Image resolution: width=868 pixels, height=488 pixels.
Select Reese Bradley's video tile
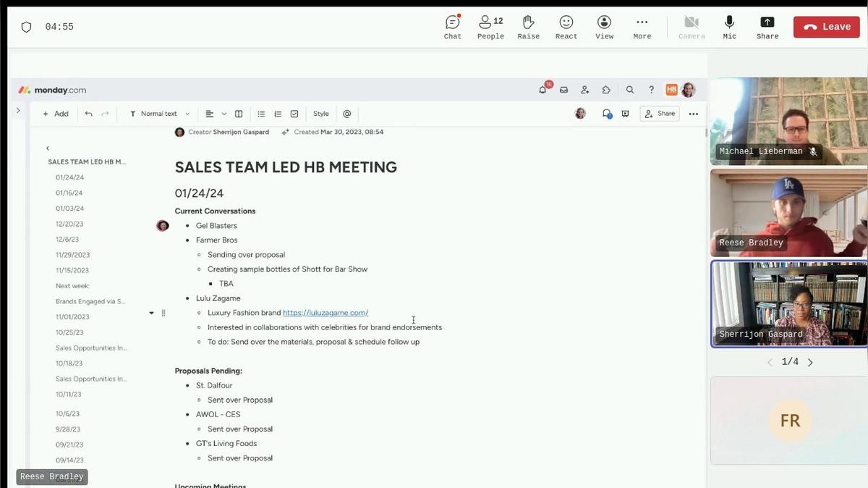point(788,213)
